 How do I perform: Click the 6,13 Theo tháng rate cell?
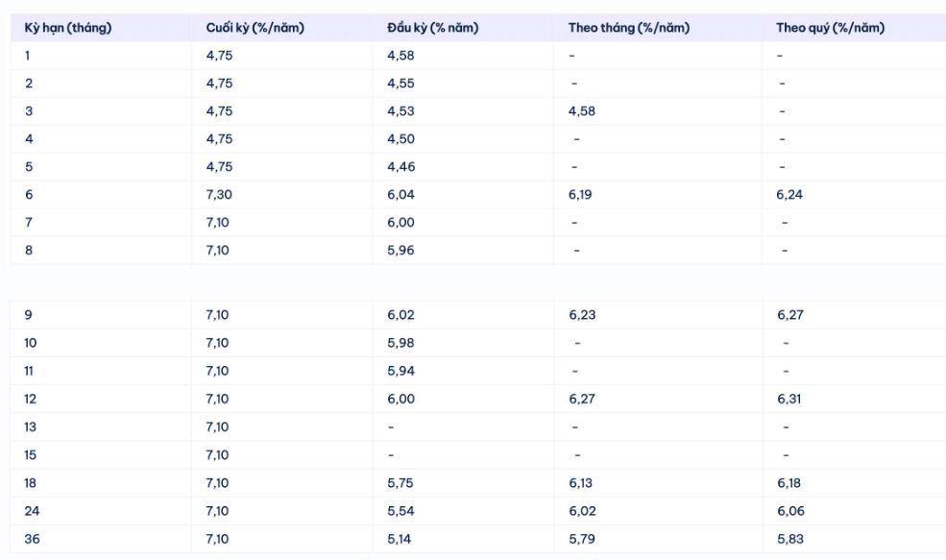(582, 483)
